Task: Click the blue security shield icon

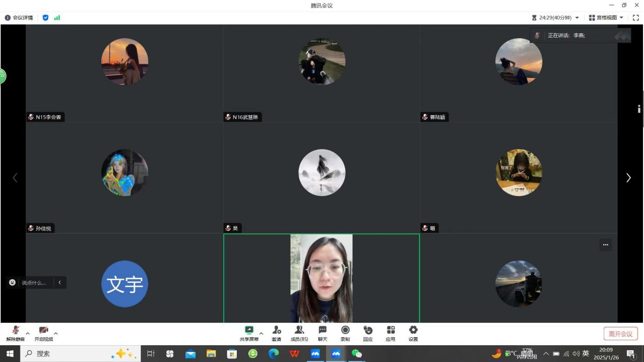Action: click(46, 18)
